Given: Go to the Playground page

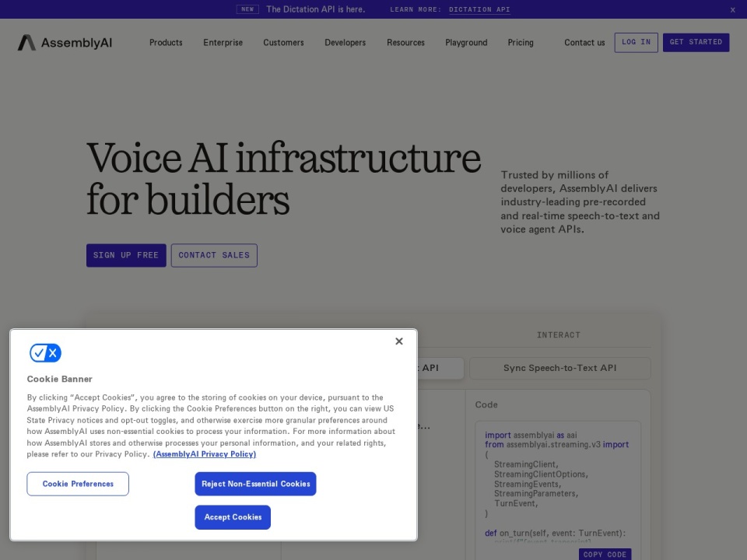Looking at the screenshot, I should point(466,42).
